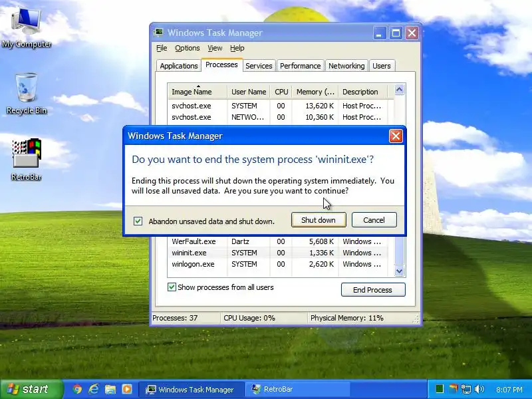Screen dimensions: 532x399
Task: Open My Computer desktop icon
Action: (26, 28)
